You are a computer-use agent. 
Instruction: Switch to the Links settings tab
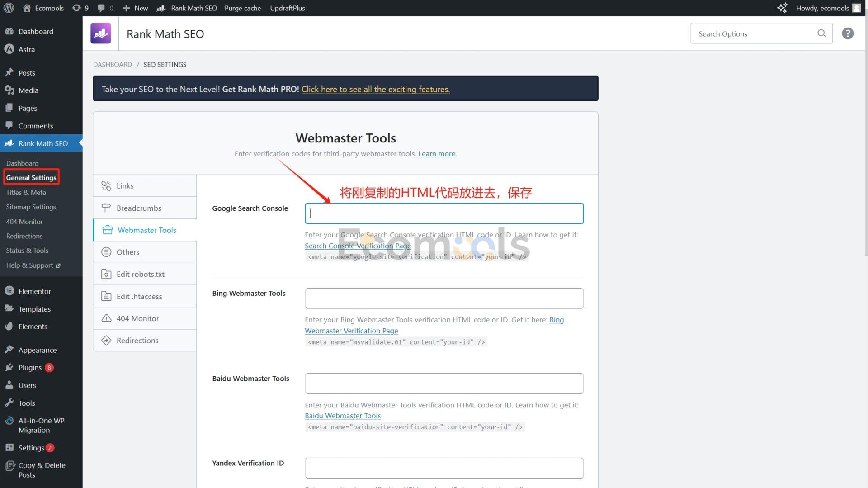pyautogui.click(x=145, y=186)
